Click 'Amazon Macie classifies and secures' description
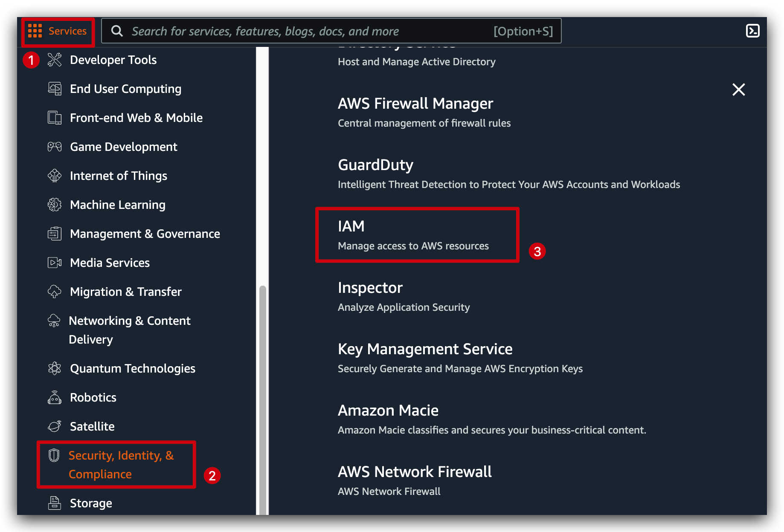Image resolution: width=784 pixels, height=532 pixels. tap(492, 430)
